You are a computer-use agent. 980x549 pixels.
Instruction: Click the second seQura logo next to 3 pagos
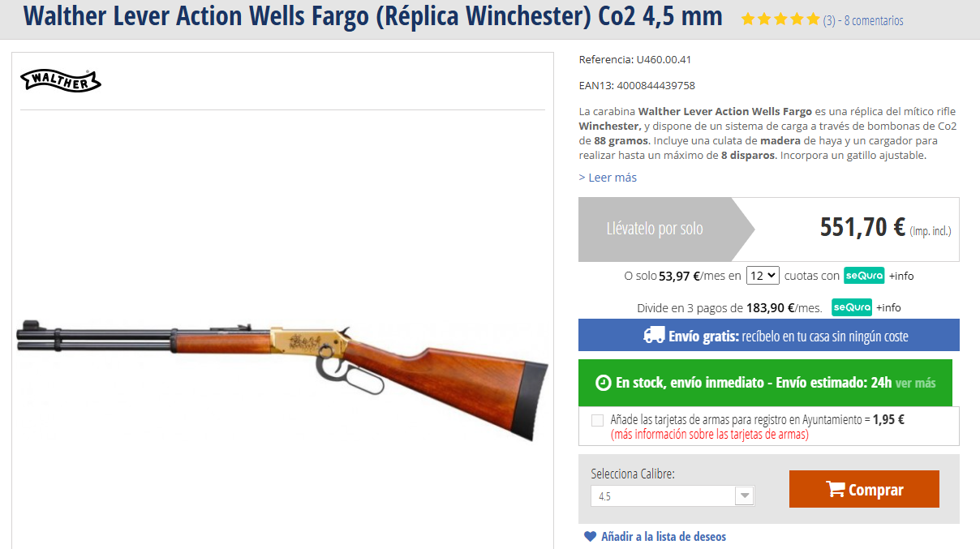pos(852,307)
